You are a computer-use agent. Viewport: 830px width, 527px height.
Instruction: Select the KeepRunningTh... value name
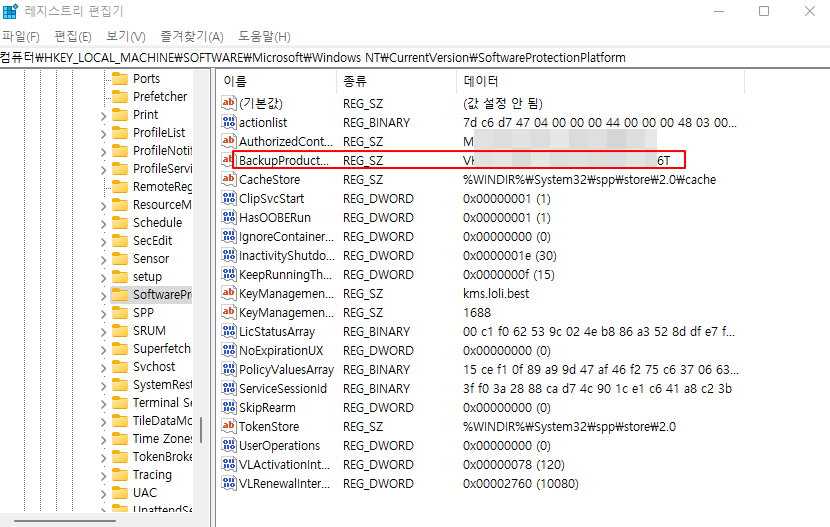point(285,275)
